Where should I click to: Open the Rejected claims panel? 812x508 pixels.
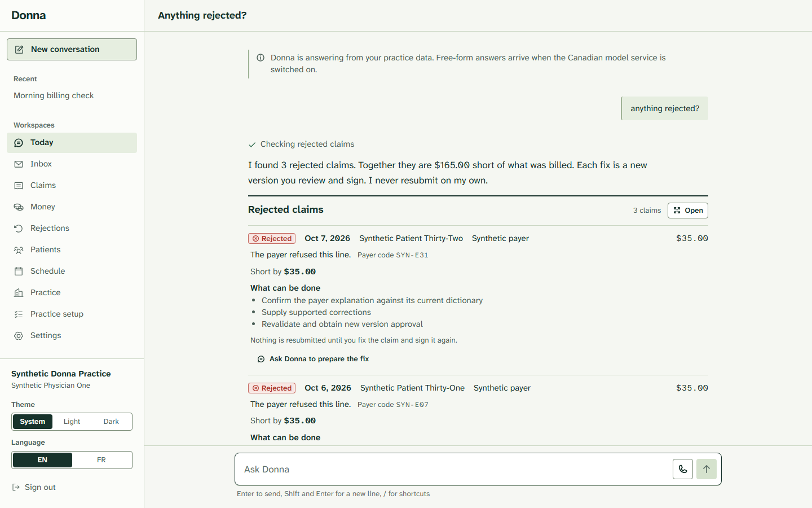[x=688, y=211]
